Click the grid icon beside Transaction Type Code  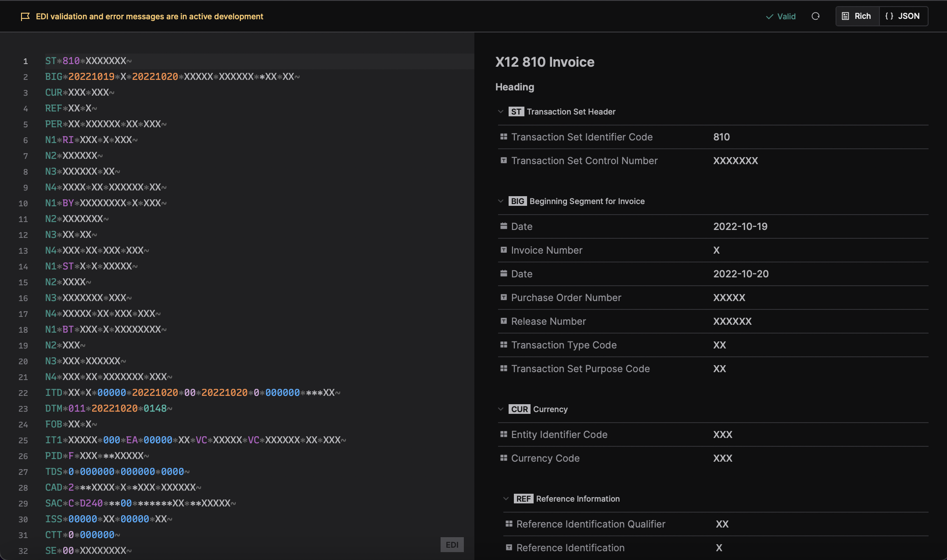pos(504,345)
